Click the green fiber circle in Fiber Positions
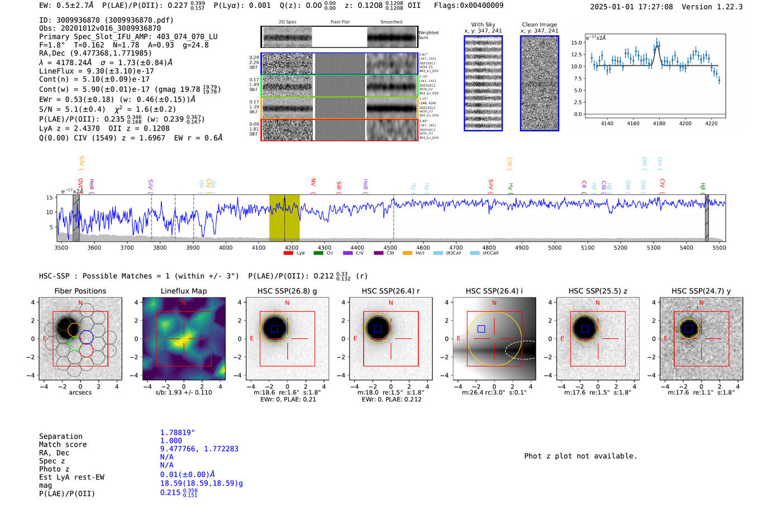This screenshot has width=782, height=532. (74, 344)
